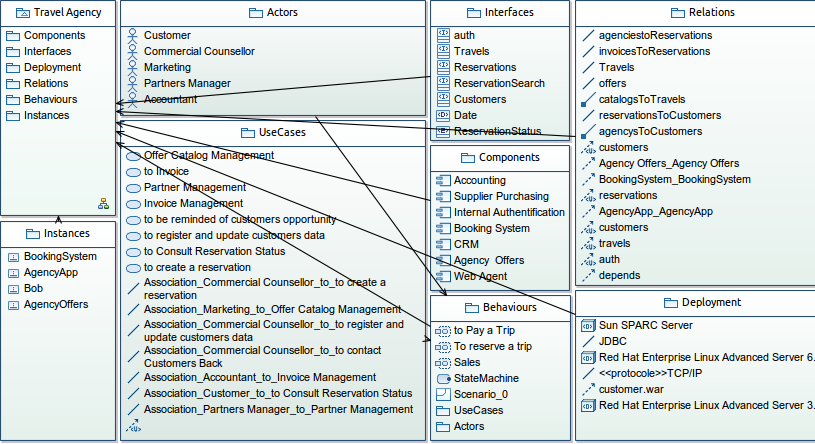
Task: Click the package diagram icon in Travel Agency
Action: [x=103, y=204]
